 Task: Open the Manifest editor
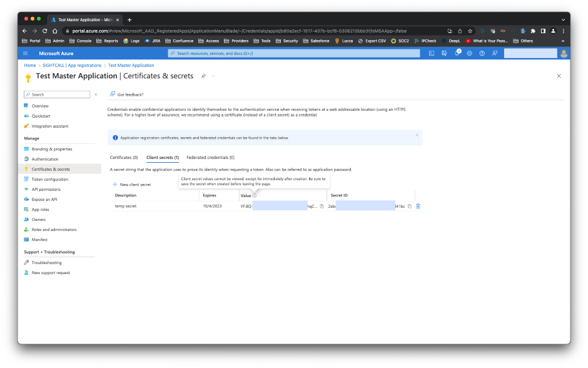point(39,239)
